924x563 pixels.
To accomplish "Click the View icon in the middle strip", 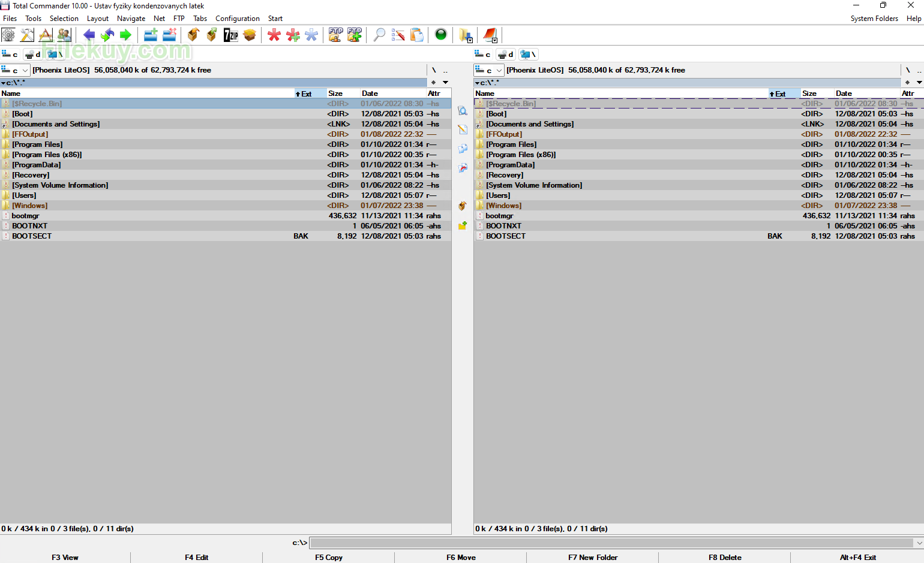I will 463,111.
